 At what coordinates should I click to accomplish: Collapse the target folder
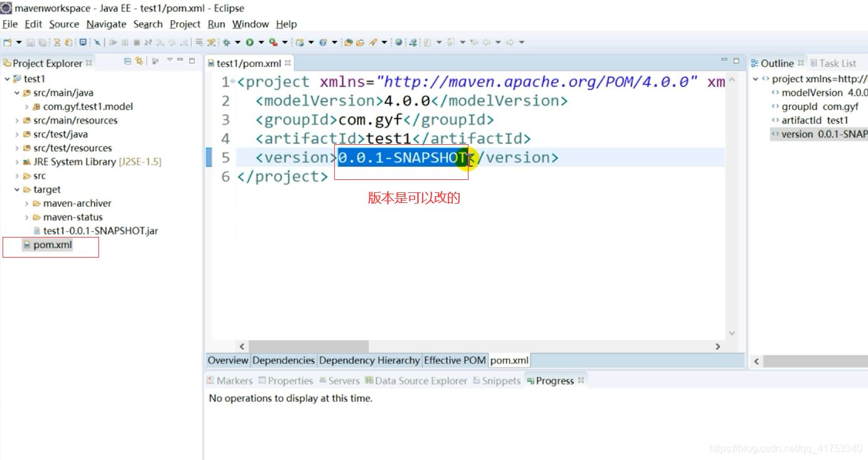(17, 189)
